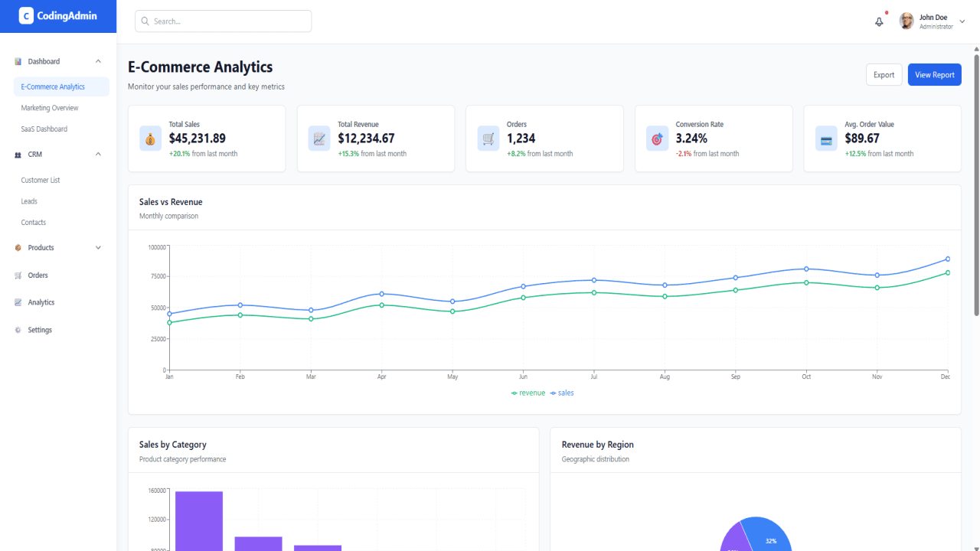Click the $45,231.89 Total Sales value
980x551 pixels.
198,139
